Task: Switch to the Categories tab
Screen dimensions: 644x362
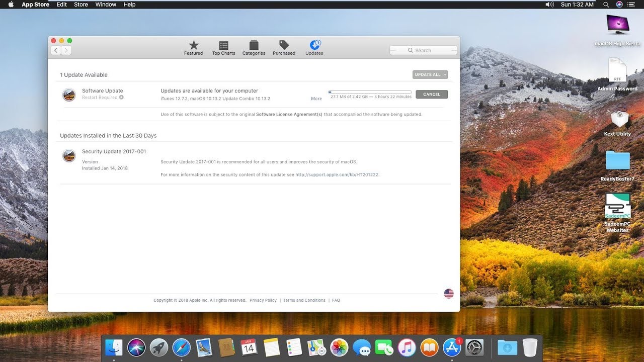Action: (254, 48)
